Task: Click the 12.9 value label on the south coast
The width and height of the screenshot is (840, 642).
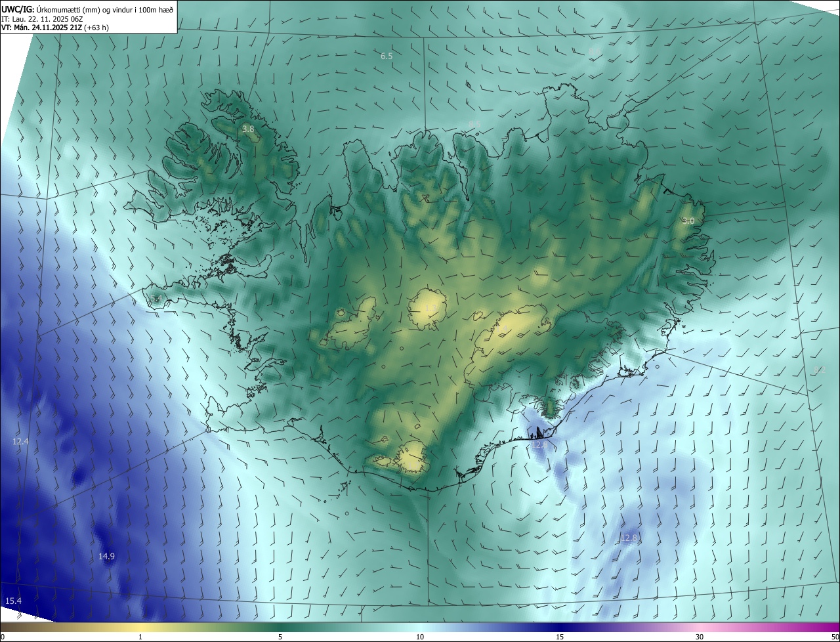Action: (539, 445)
